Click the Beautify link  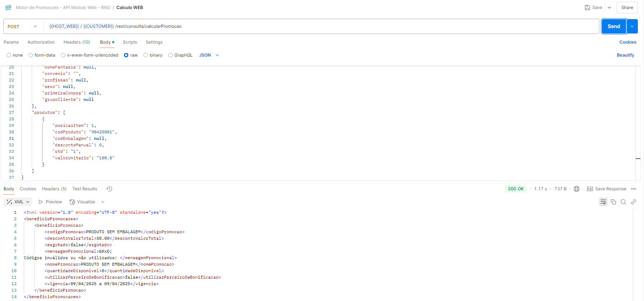[625, 55]
